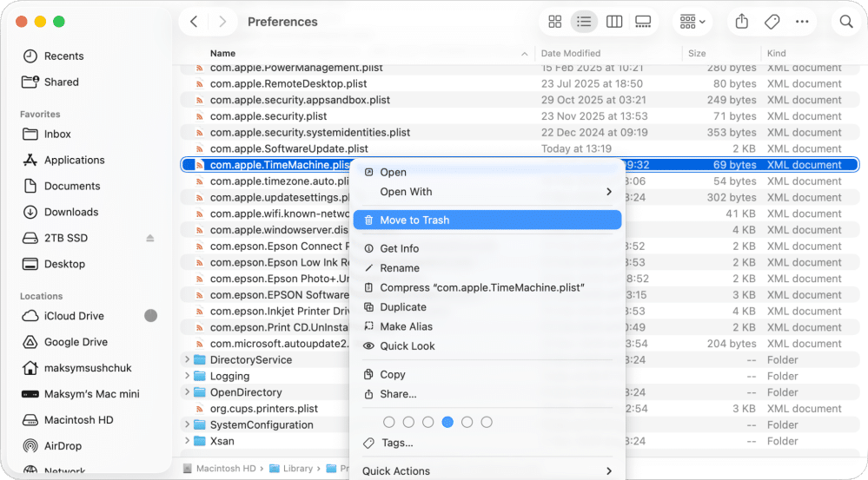Switch to list view

point(584,22)
